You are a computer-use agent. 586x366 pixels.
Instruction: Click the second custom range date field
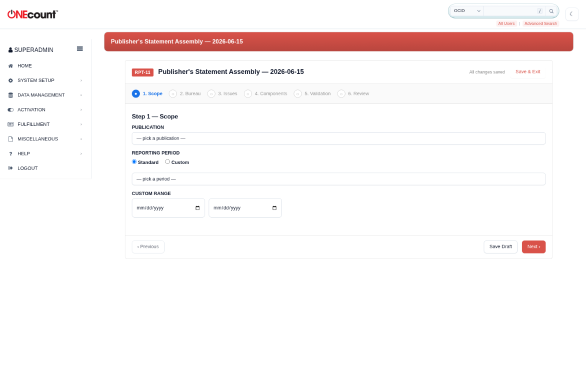tap(245, 208)
